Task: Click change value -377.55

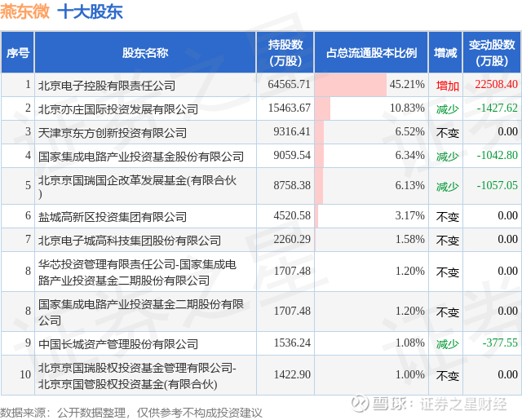Action: tap(500, 343)
